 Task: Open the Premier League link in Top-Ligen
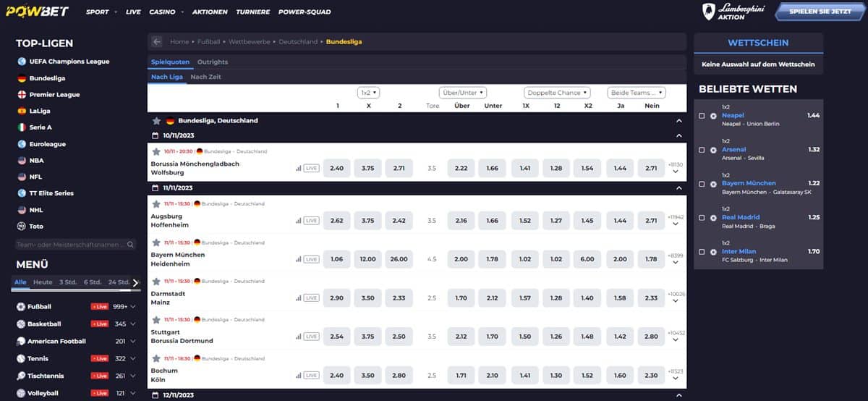54,95
